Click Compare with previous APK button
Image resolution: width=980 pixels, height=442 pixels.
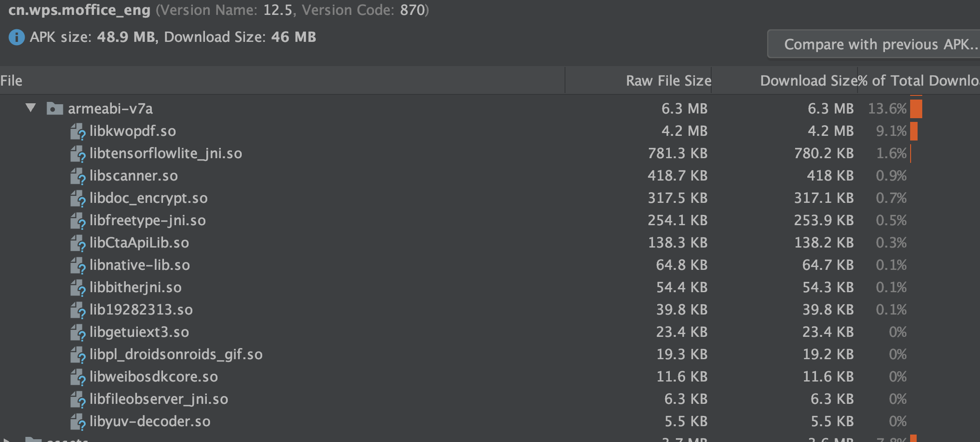(874, 44)
